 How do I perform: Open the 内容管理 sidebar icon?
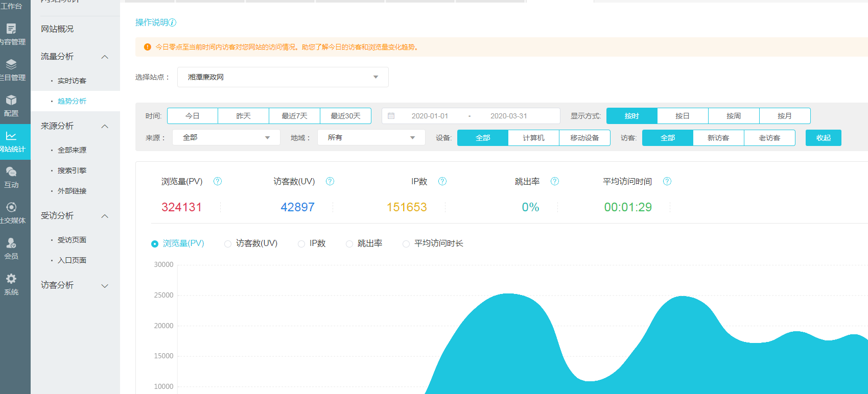coord(11,29)
